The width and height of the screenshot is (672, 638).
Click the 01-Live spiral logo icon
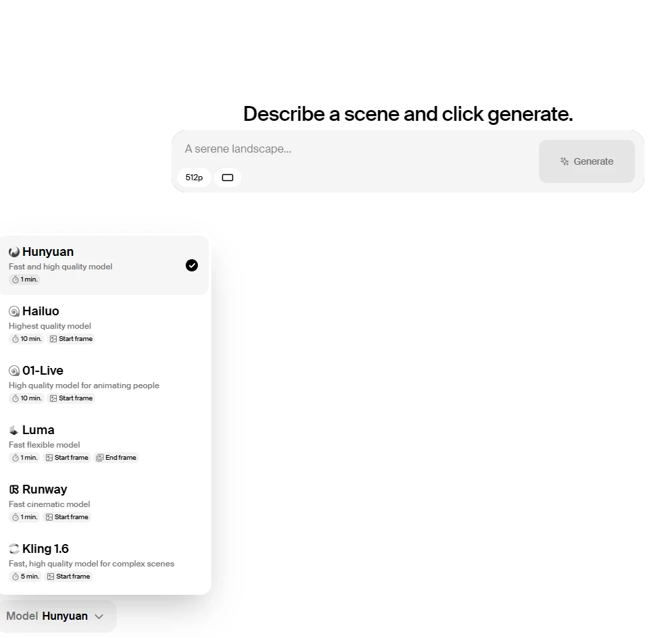pos(14,371)
